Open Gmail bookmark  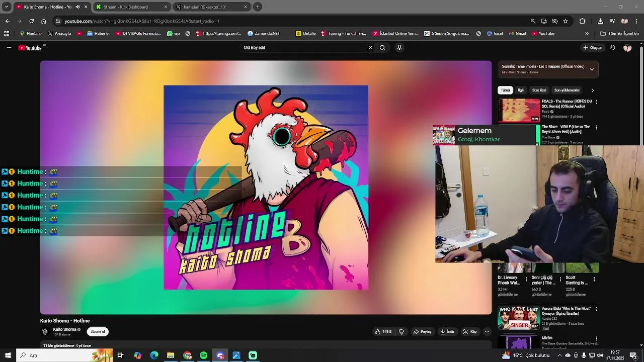[517, 34]
